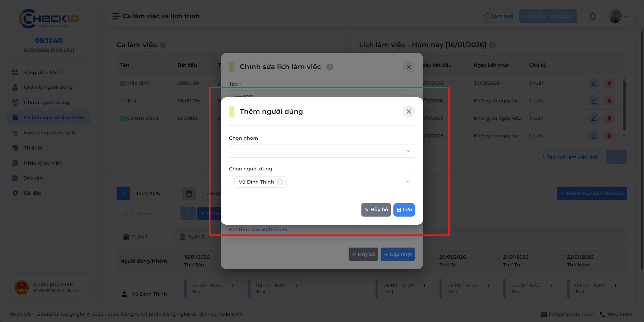Open Nghỉ phép và ngày lễ
The image size is (644, 322).
pyautogui.click(x=49, y=133)
